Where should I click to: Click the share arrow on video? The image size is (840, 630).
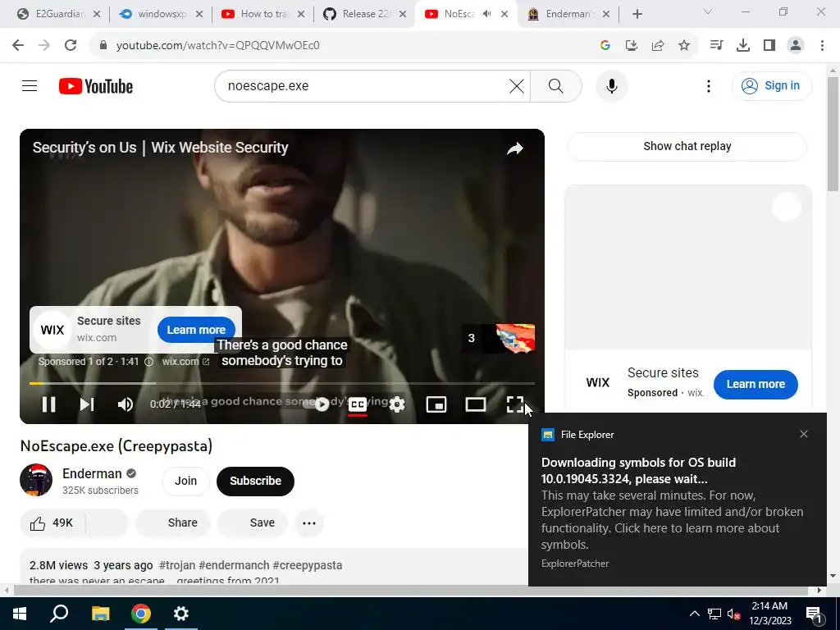coord(515,148)
